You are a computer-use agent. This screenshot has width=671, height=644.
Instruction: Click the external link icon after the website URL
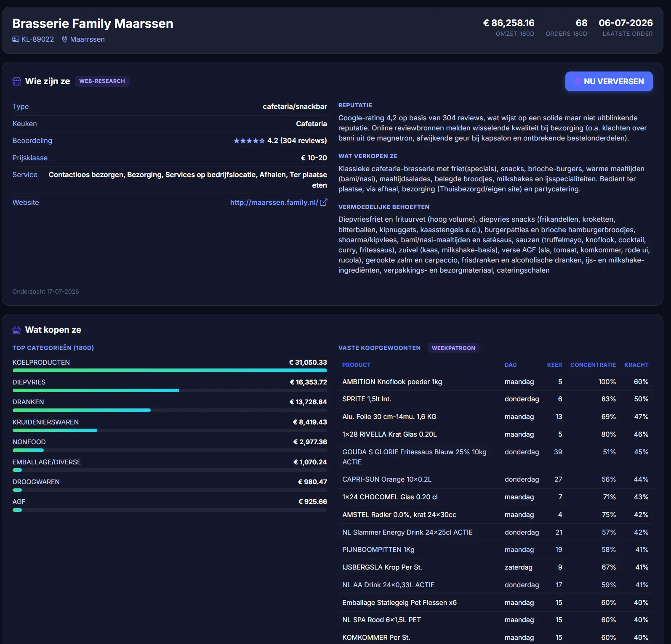[324, 202]
